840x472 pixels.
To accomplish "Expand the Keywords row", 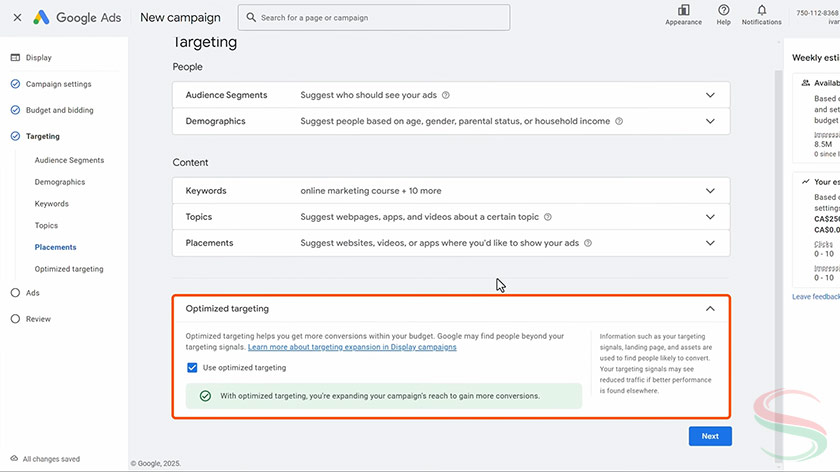I will 710,190.
